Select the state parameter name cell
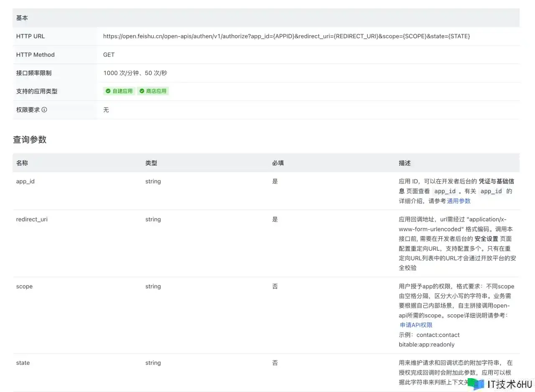Screen dimensions: 535x392 coord(23,363)
